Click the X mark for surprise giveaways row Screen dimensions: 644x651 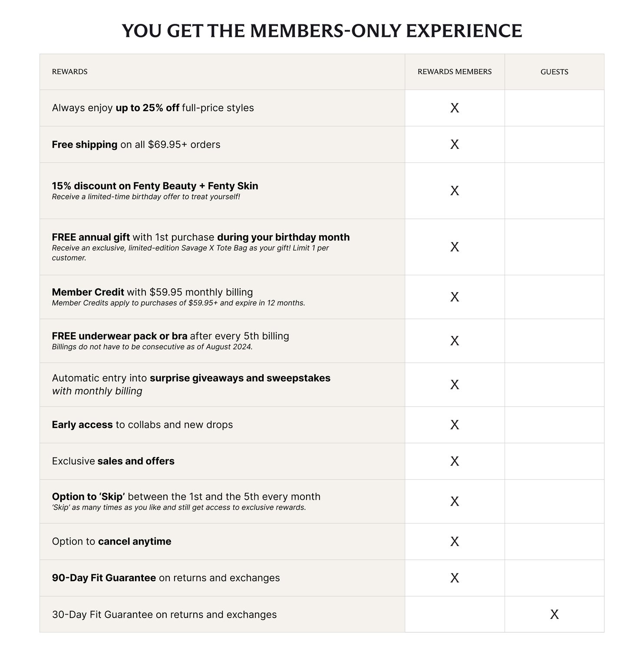click(454, 385)
